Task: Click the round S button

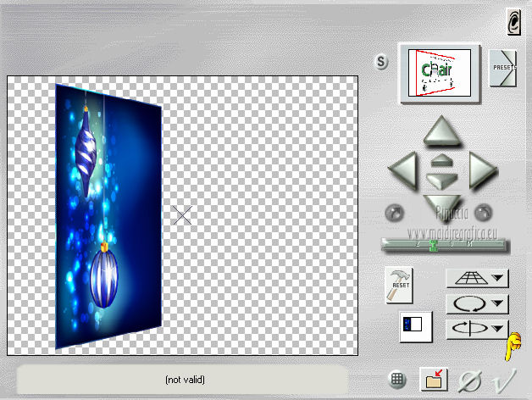Action: [381, 62]
